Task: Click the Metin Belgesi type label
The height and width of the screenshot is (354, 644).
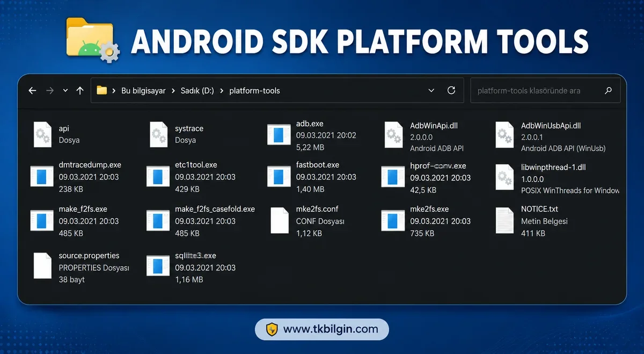Action: coord(544,221)
